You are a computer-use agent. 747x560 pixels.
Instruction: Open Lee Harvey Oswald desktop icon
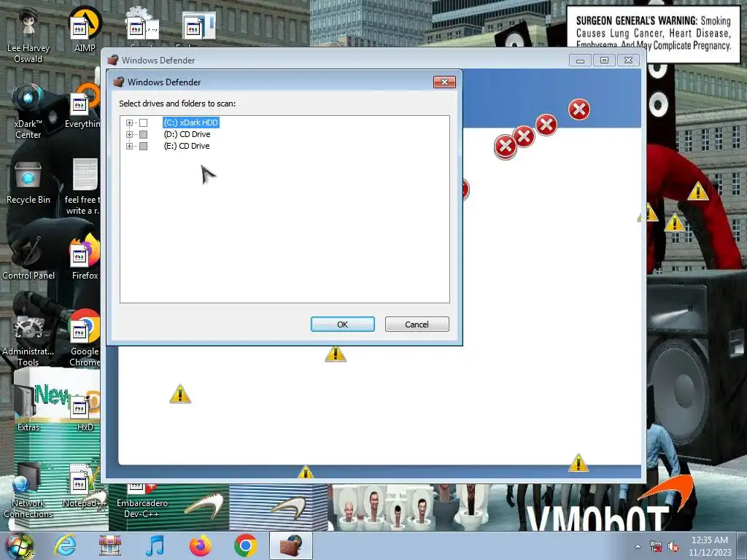click(x=28, y=36)
